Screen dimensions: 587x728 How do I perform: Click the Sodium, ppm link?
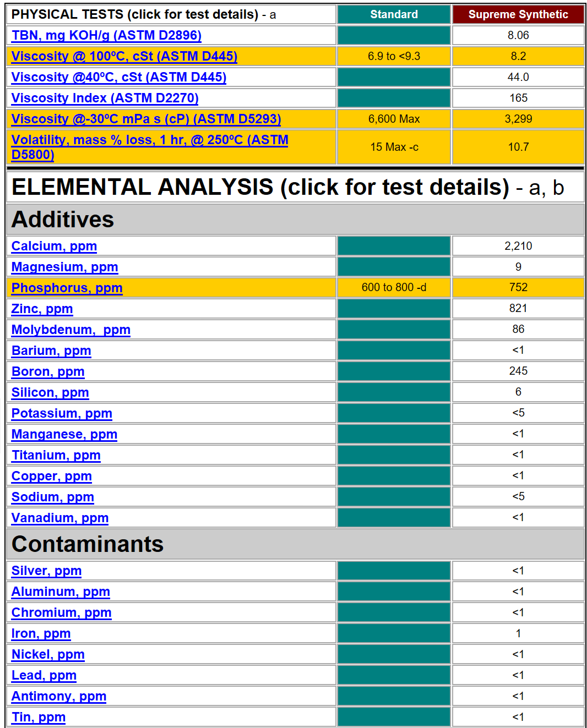53,497
